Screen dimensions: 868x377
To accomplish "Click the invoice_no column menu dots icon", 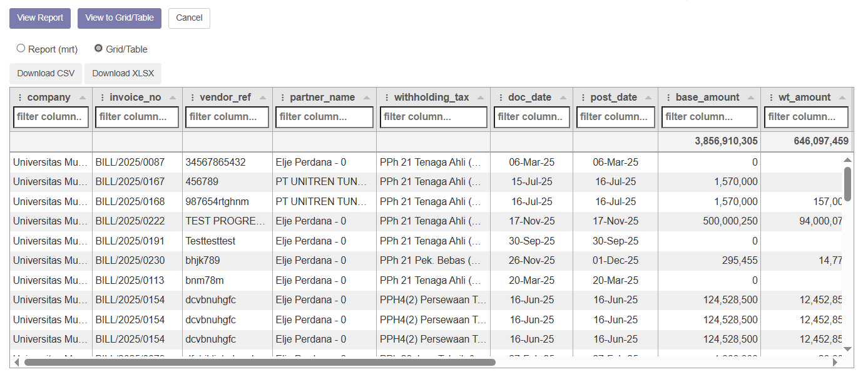I will point(102,98).
